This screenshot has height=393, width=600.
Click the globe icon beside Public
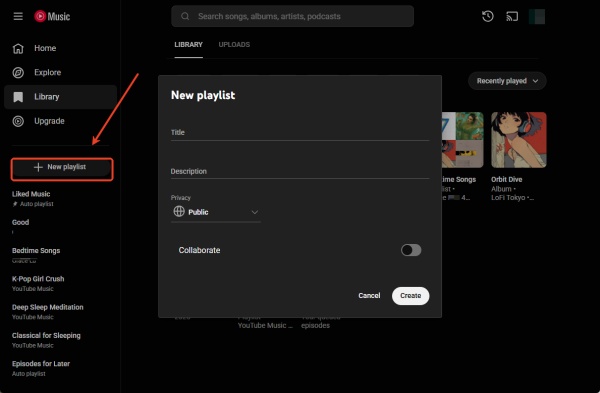[179, 211]
